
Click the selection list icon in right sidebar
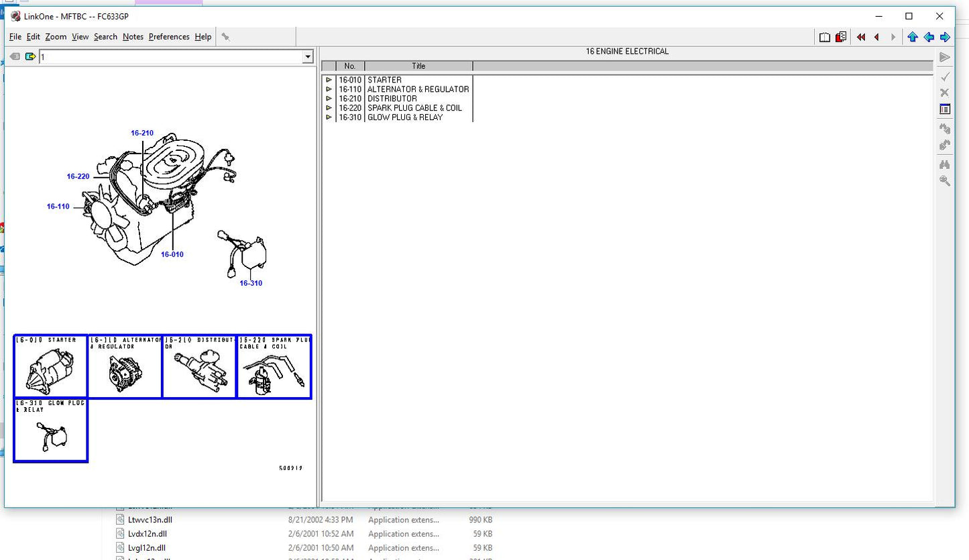(945, 109)
